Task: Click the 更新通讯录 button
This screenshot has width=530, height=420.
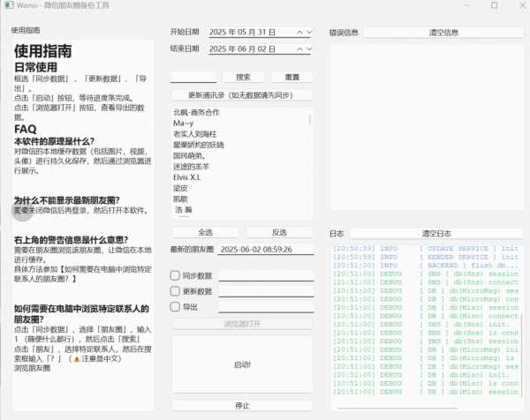Action: (x=242, y=95)
